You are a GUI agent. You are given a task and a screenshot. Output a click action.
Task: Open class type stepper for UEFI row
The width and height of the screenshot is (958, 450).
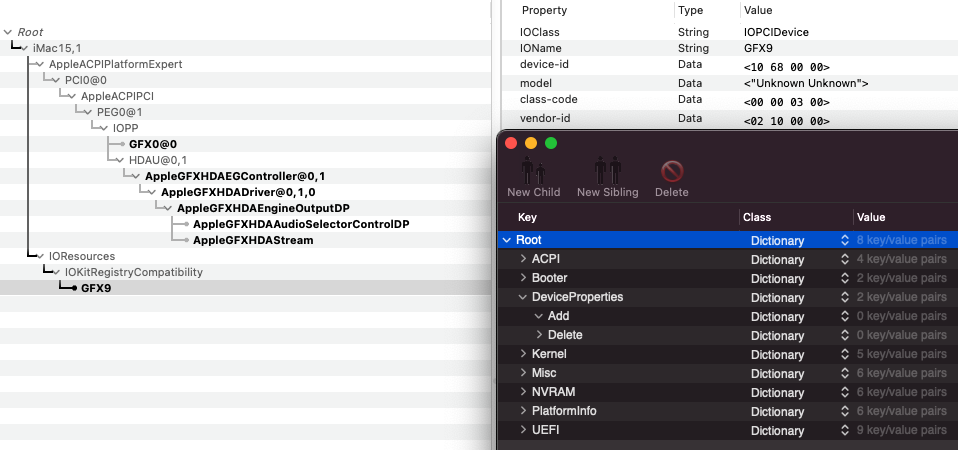click(845, 430)
